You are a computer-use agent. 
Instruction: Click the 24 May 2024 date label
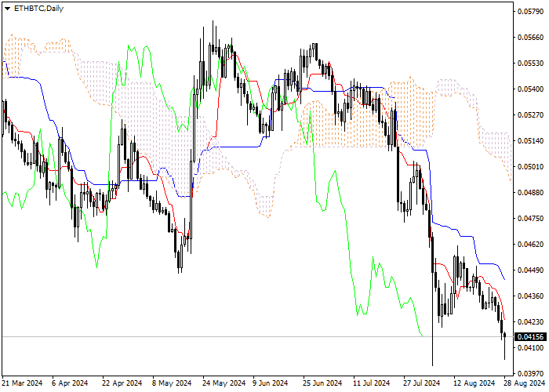pos(224,383)
